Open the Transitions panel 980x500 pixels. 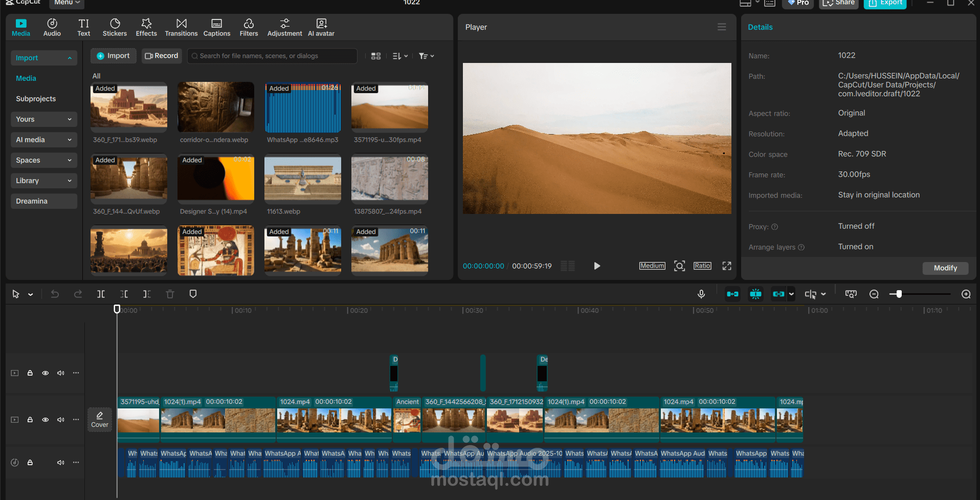(181, 28)
